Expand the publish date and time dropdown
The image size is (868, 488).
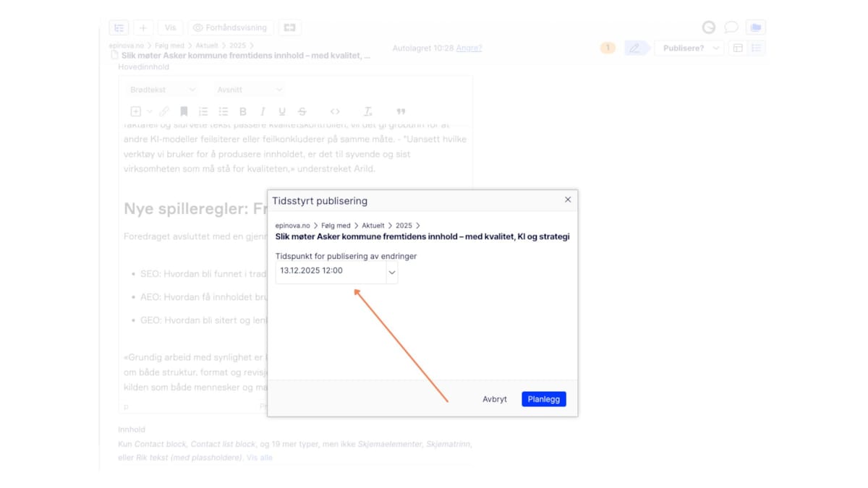[x=392, y=273]
